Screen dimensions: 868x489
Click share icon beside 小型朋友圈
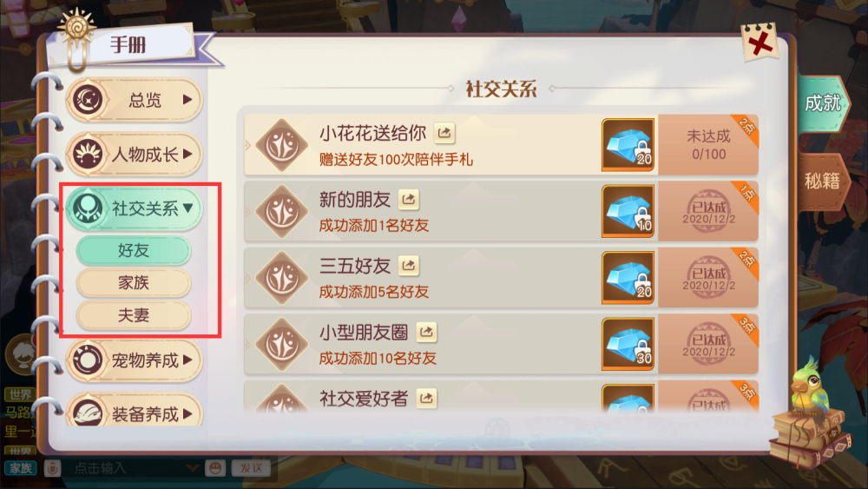click(426, 332)
